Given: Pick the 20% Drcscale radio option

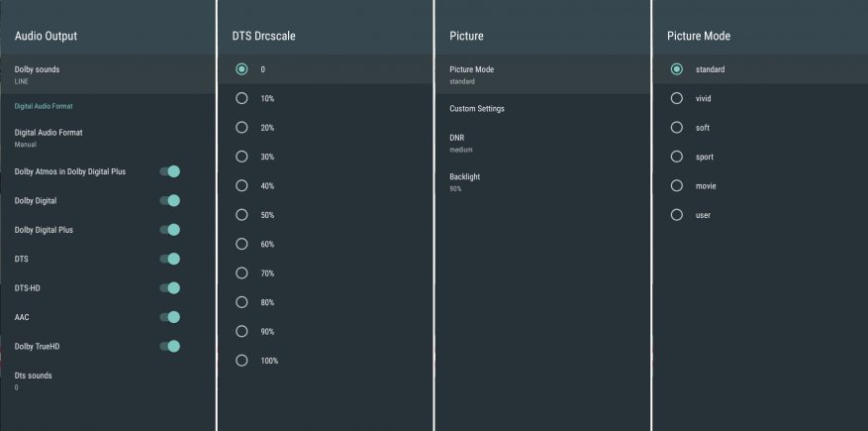Looking at the screenshot, I should pos(241,128).
